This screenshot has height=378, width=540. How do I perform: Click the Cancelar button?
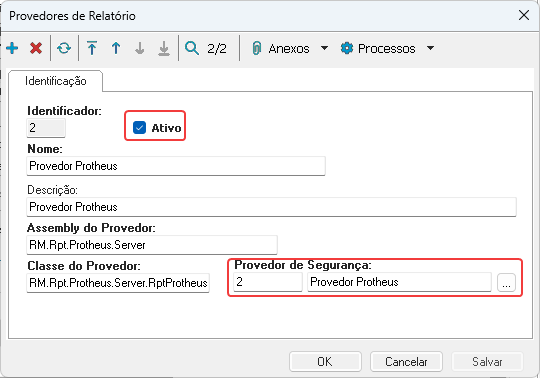coord(406,361)
